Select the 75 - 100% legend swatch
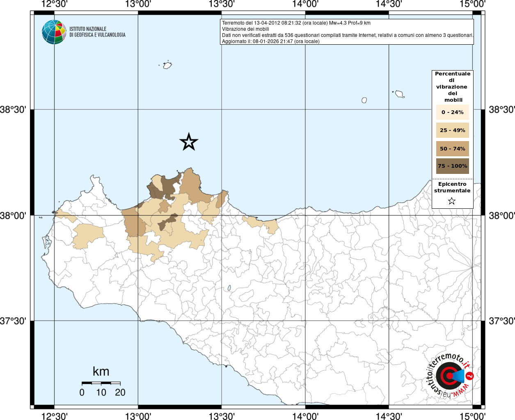This screenshot has width=515, height=420. pos(453,166)
